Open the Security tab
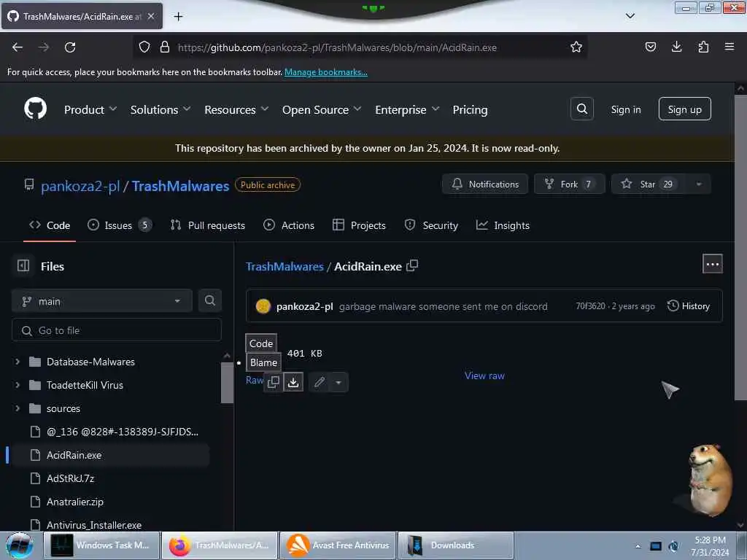 [430, 225]
